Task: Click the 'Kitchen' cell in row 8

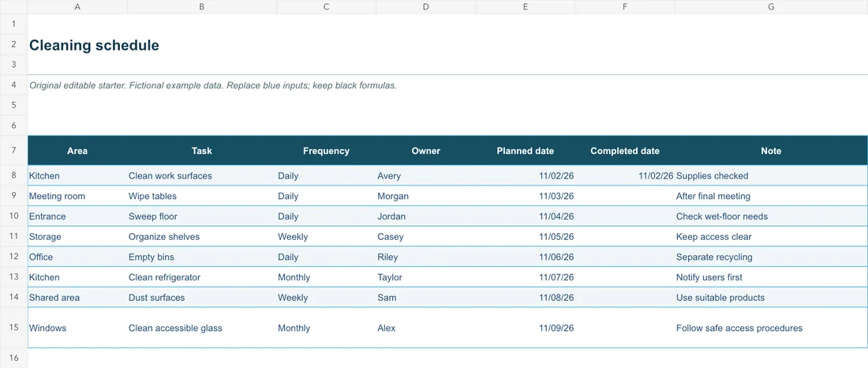Action: tap(77, 175)
